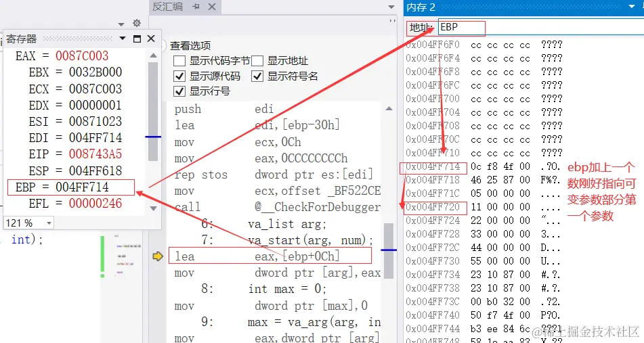Pin the Disassembly tab
Image resolution: width=644 pixels, height=343 pixels.
click(196, 7)
